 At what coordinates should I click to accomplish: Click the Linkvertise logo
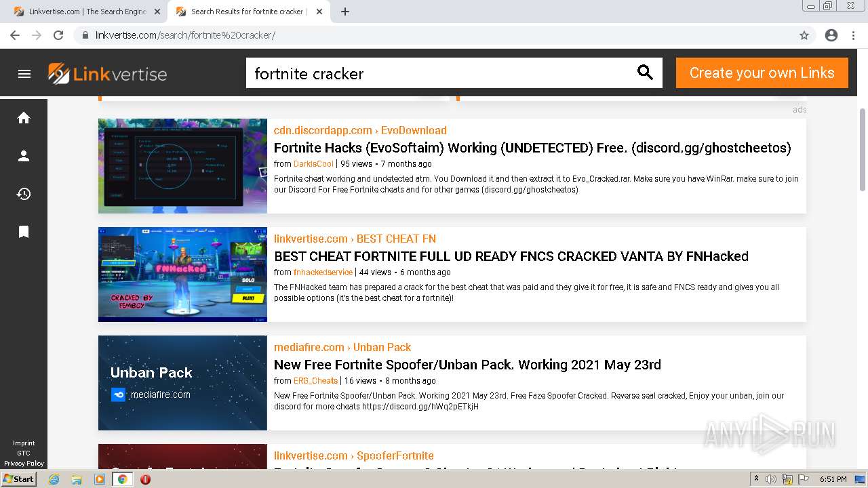(107, 74)
